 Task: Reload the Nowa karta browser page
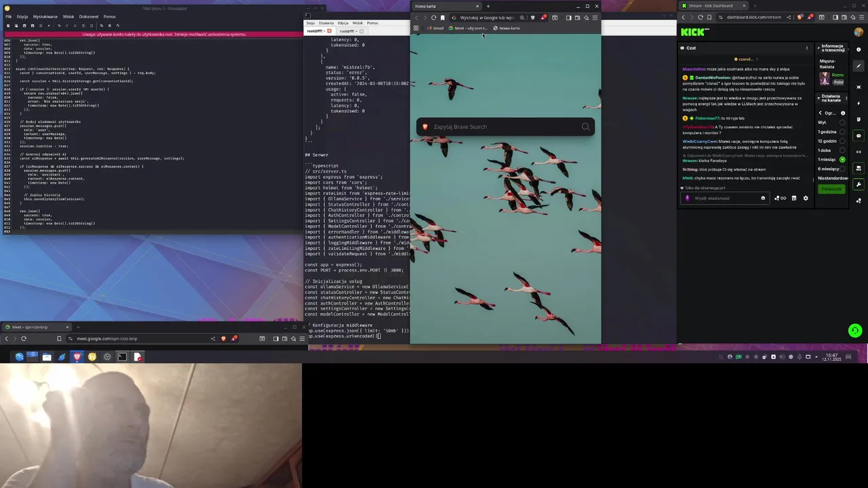[434, 18]
